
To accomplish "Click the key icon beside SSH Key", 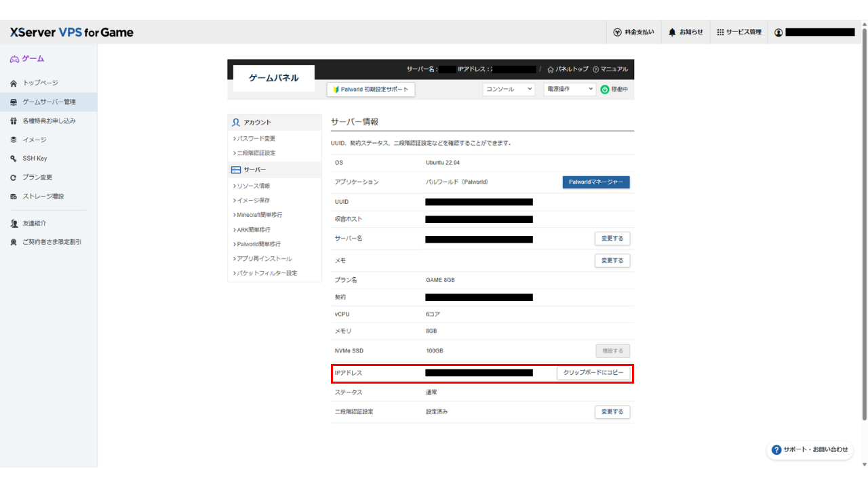I will point(14,159).
